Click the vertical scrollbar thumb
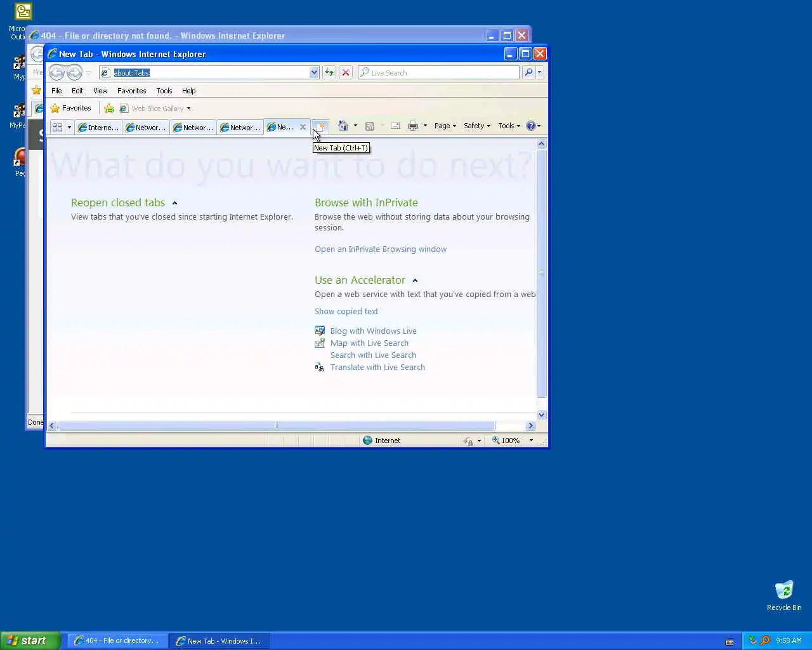This screenshot has width=812, height=650. coord(541,274)
